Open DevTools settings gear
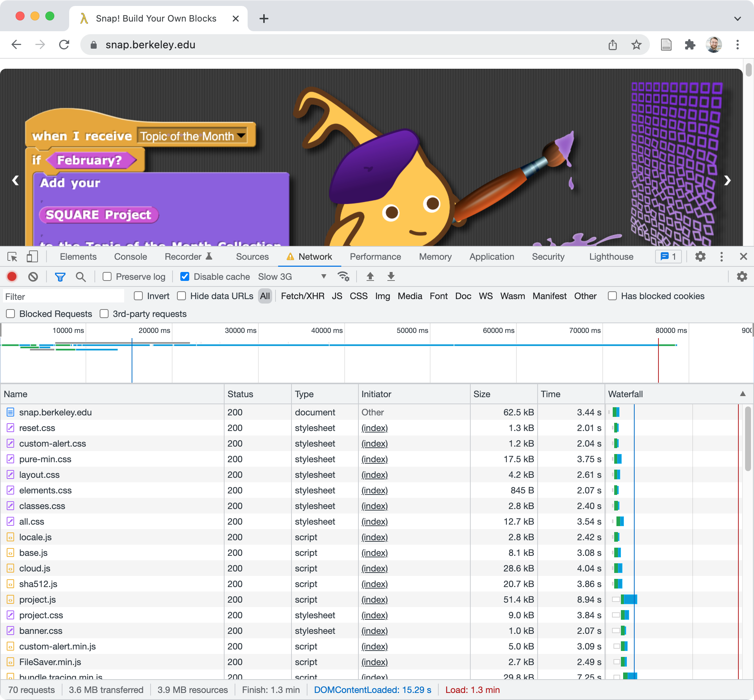 [x=700, y=256]
